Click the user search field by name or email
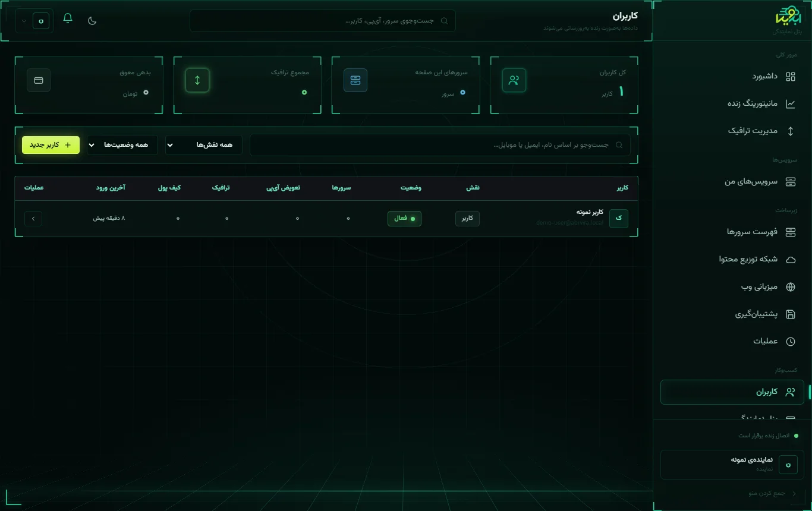The image size is (812, 511). tap(440, 145)
